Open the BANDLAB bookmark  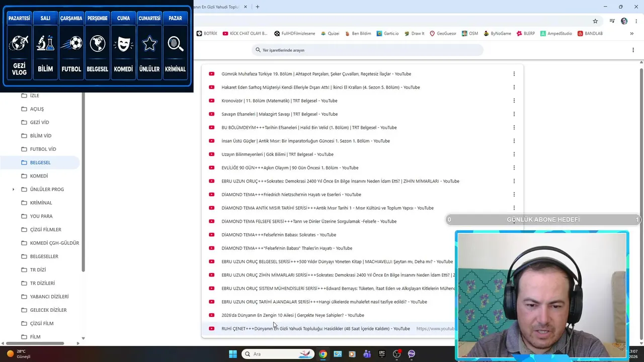[590, 34]
